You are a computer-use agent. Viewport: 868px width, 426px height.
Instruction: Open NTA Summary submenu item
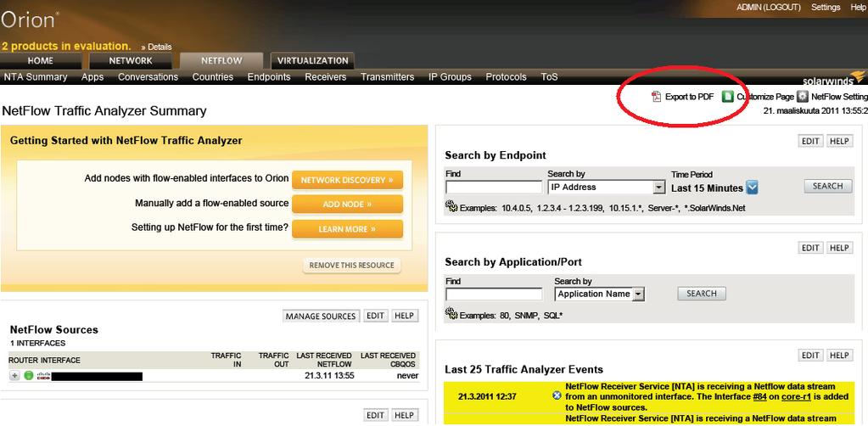click(x=36, y=77)
